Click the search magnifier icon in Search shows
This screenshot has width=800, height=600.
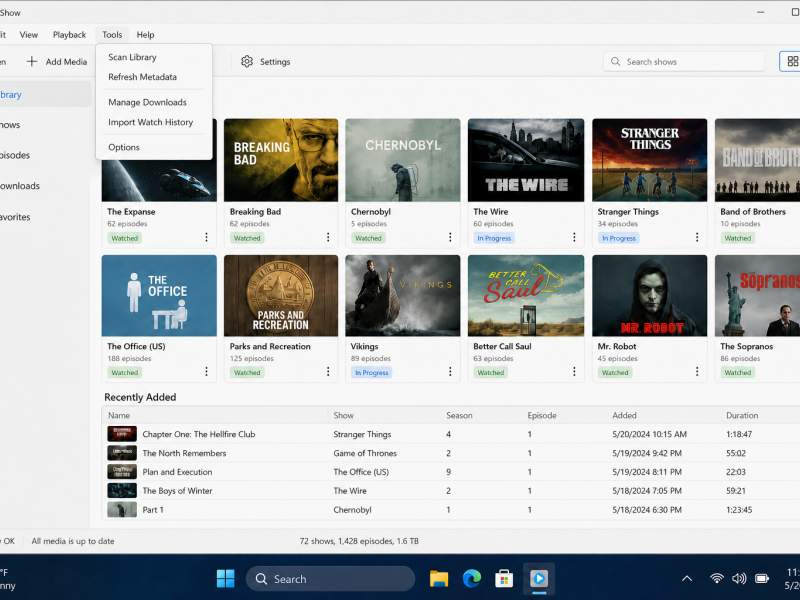[616, 61]
